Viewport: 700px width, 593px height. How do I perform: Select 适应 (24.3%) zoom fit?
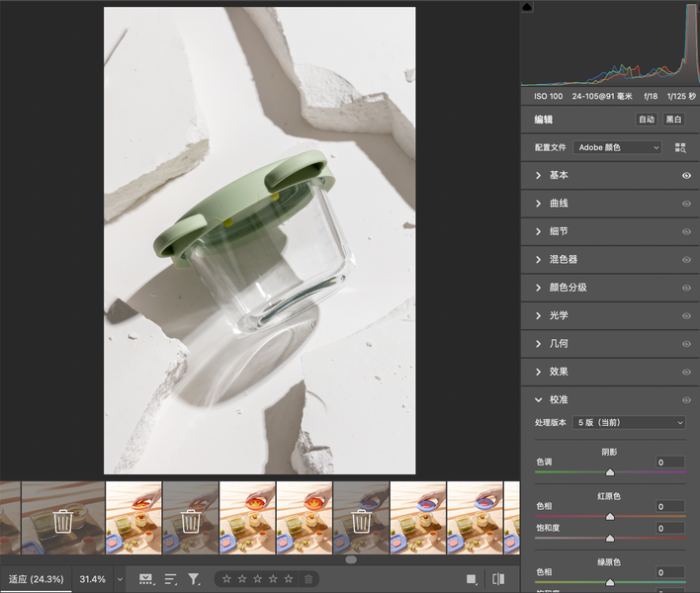[37, 579]
